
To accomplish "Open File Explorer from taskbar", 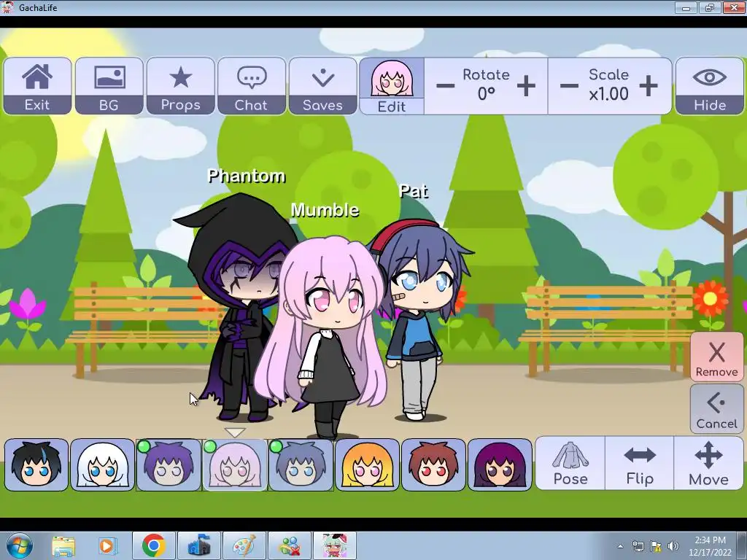I will click(63, 546).
